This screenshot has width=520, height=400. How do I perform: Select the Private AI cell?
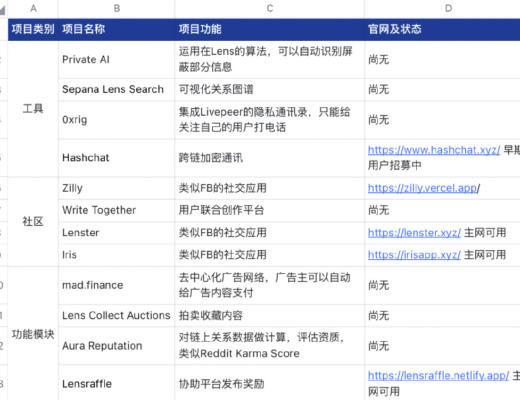point(116,60)
